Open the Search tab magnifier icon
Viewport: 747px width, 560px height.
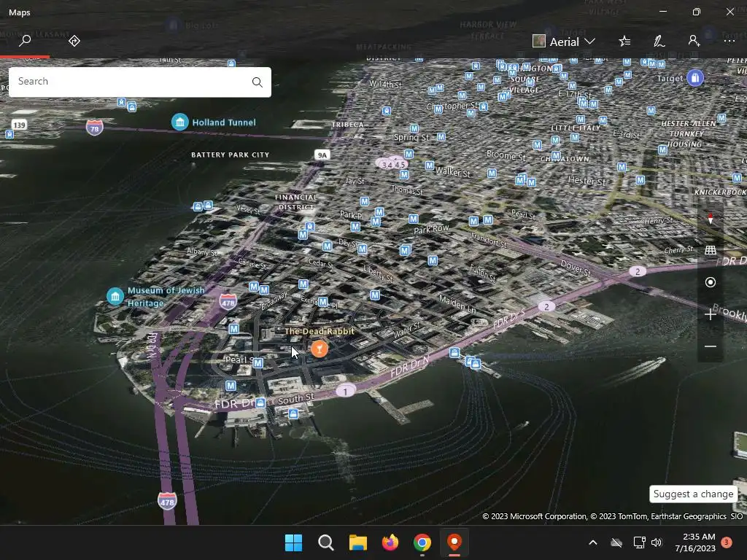coord(25,41)
